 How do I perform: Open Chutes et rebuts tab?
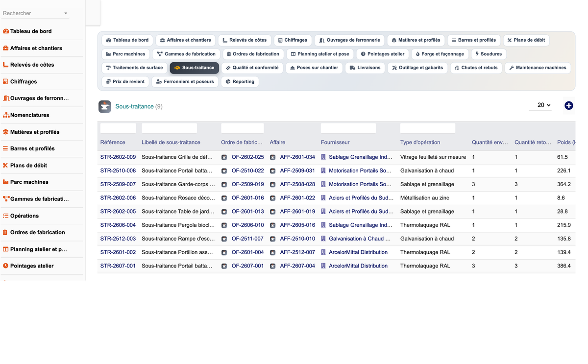(476, 68)
